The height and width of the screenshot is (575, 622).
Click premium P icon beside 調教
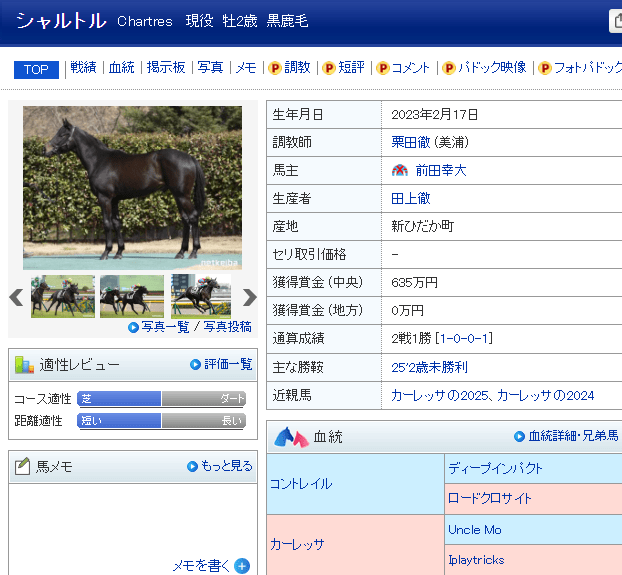(x=275, y=68)
